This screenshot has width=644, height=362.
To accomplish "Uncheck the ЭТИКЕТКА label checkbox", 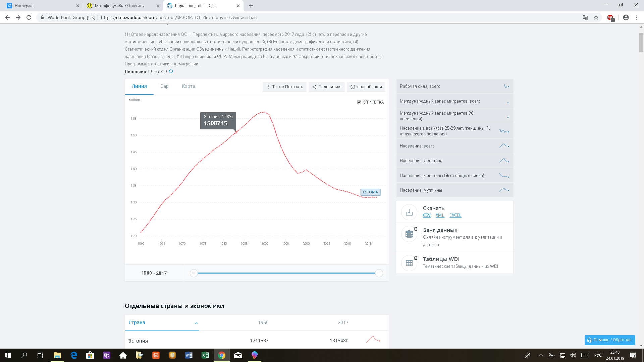I will click(359, 102).
